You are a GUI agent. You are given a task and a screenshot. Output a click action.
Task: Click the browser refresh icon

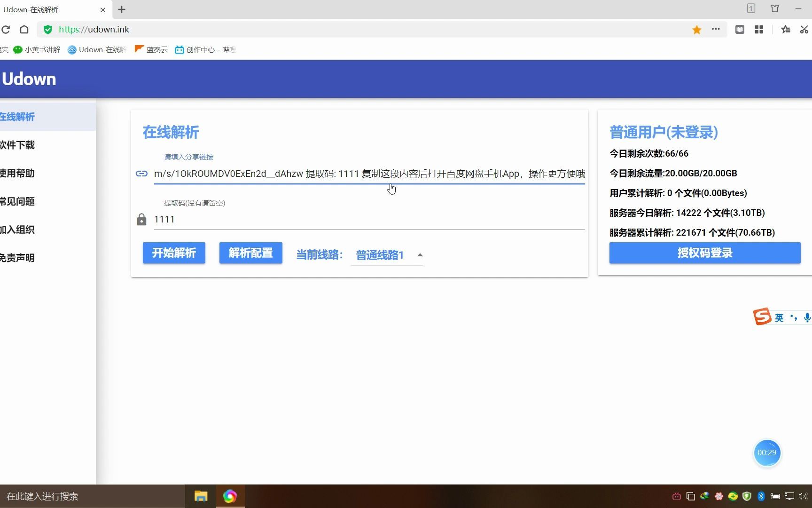6,30
